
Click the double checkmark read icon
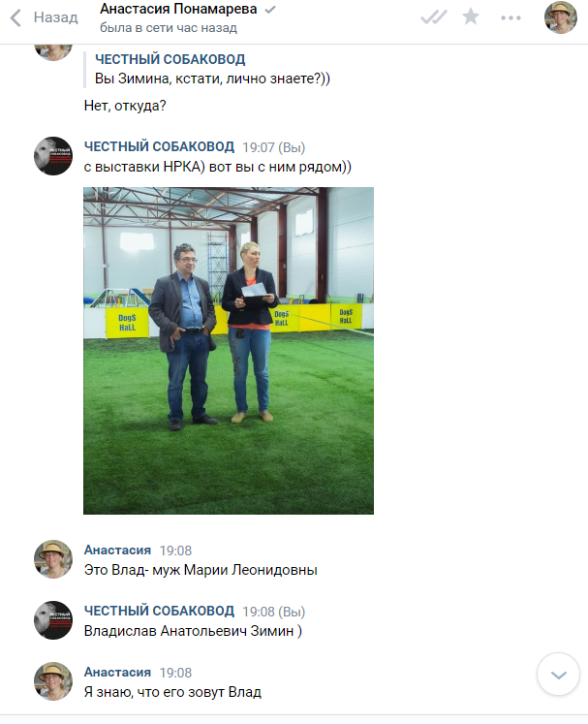pos(434,17)
